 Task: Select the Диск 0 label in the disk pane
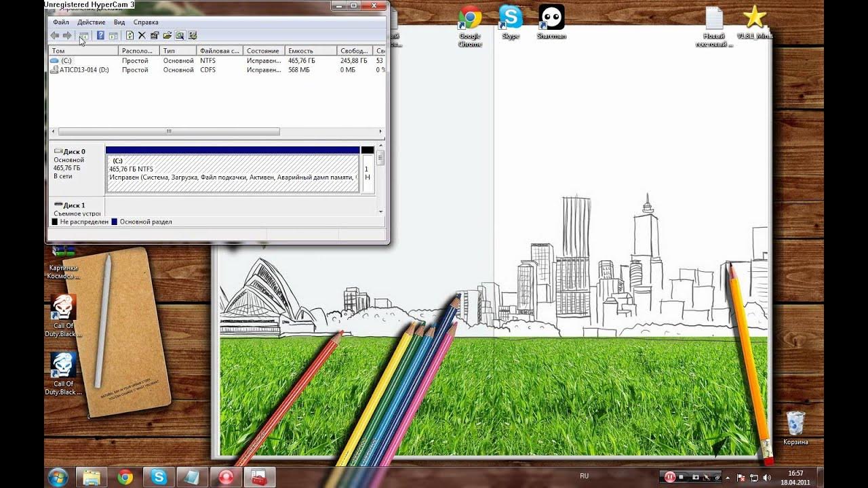click(74, 152)
